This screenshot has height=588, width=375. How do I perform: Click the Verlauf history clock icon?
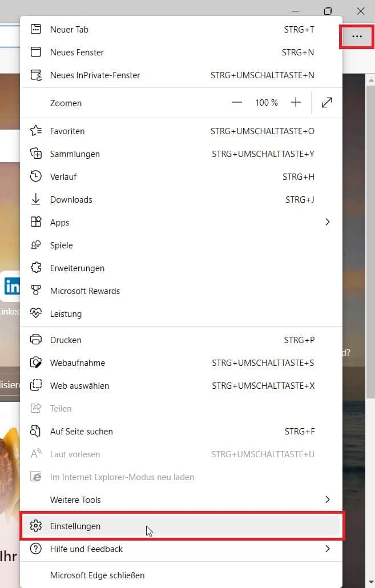click(36, 176)
